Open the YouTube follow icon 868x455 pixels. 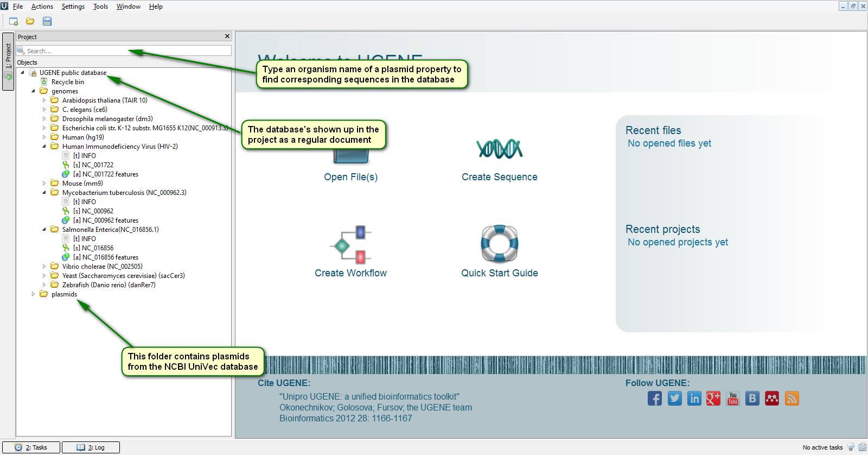(733, 399)
